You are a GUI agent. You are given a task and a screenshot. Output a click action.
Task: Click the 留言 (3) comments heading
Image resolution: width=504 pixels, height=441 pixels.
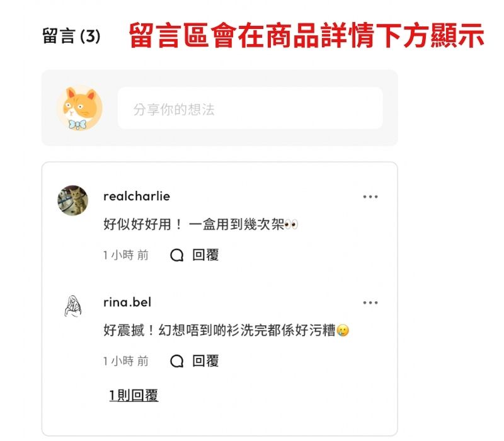pos(71,36)
